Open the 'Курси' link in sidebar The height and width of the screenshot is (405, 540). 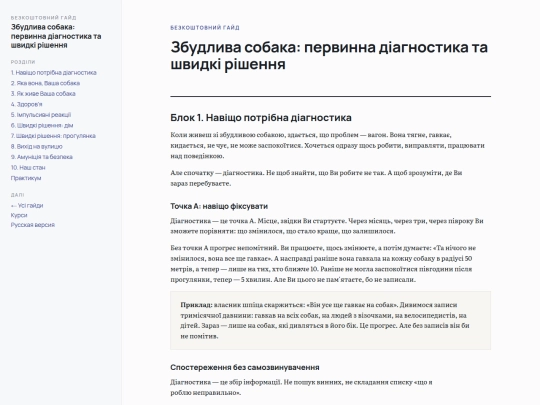[19, 215]
